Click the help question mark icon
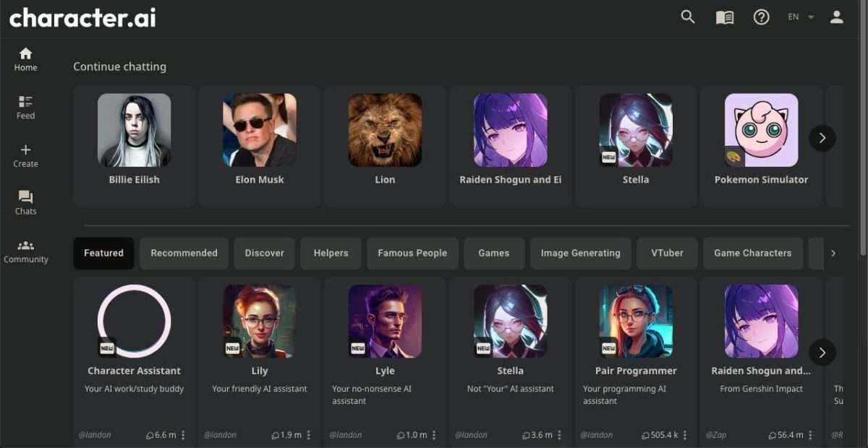 click(x=762, y=17)
